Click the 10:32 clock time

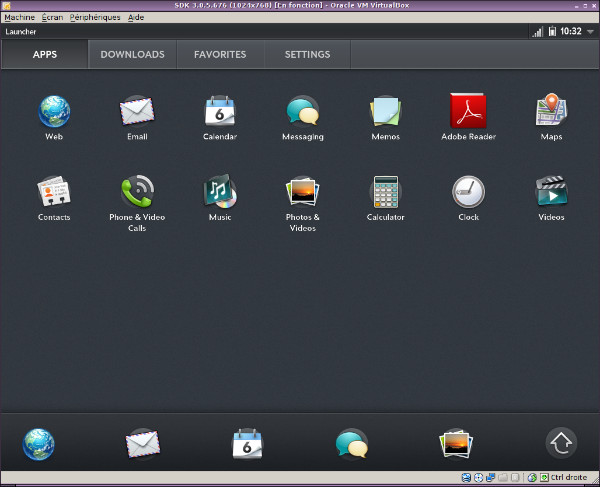[571, 31]
